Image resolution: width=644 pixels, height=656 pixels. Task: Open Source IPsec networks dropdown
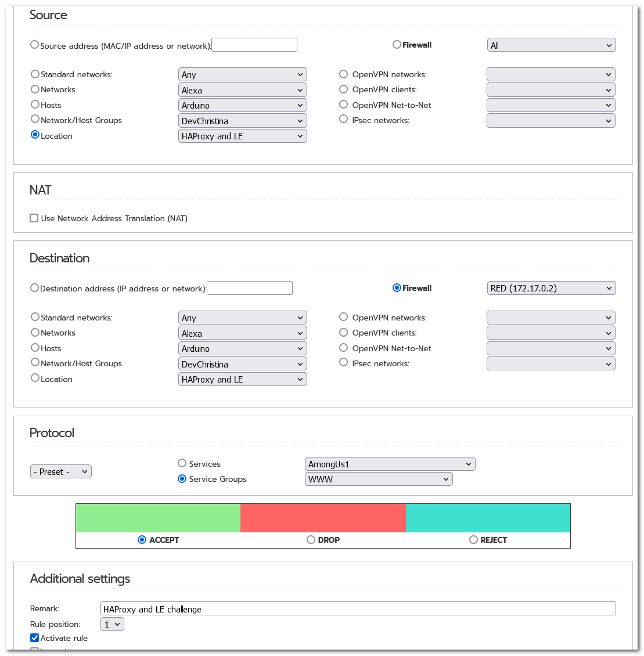551,121
